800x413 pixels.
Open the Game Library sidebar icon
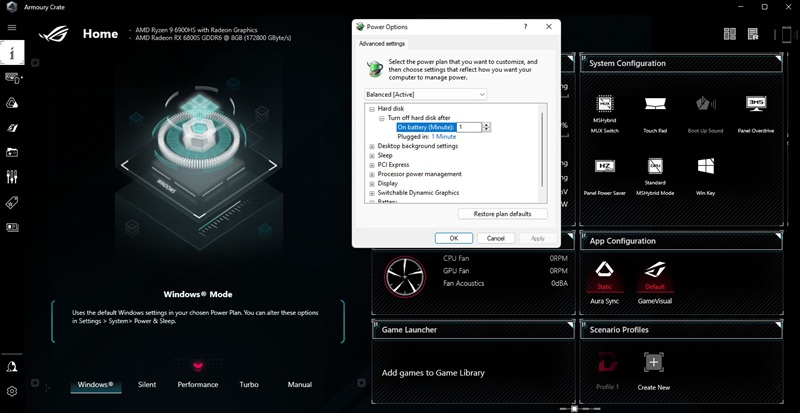pyautogui.click(x=12, y=152)
